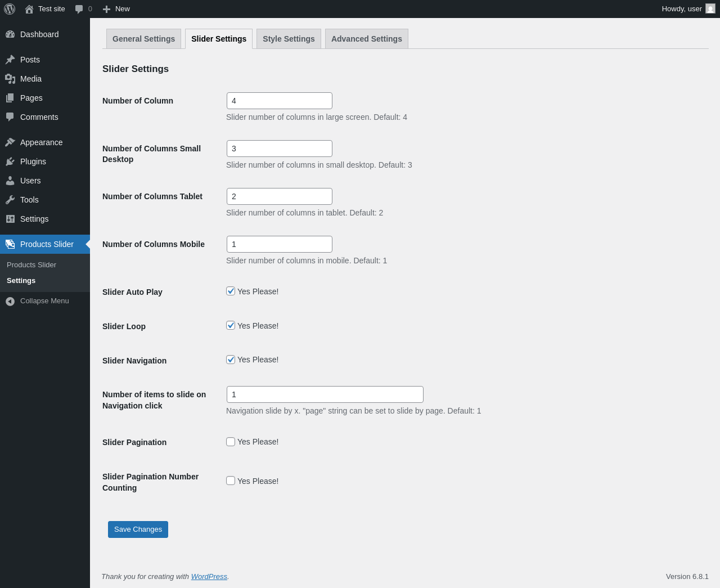Click the Pages icon in sidebar

[10, 98]
